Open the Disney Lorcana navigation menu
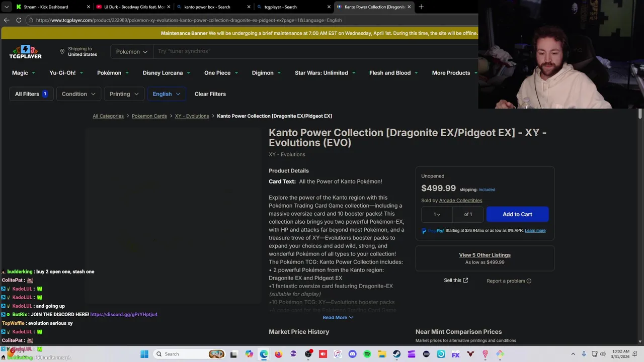This screenshot has height=362, width=644. click(x=166, y=73)
